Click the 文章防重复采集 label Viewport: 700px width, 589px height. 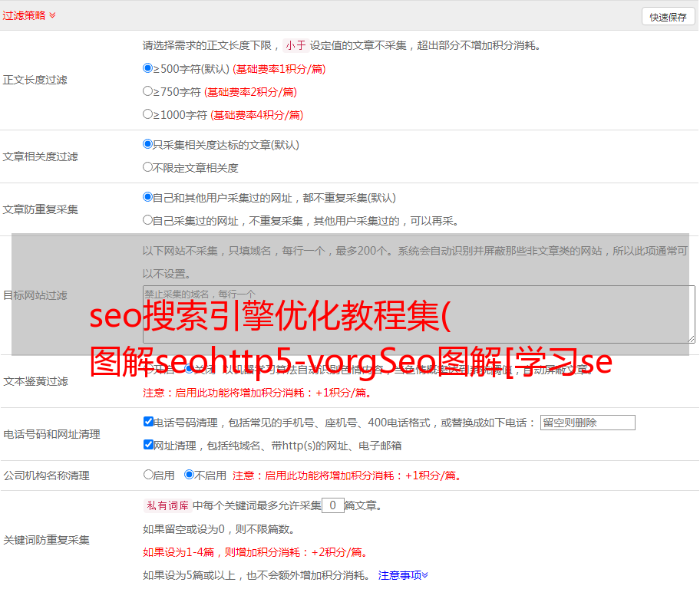(40, 209)
